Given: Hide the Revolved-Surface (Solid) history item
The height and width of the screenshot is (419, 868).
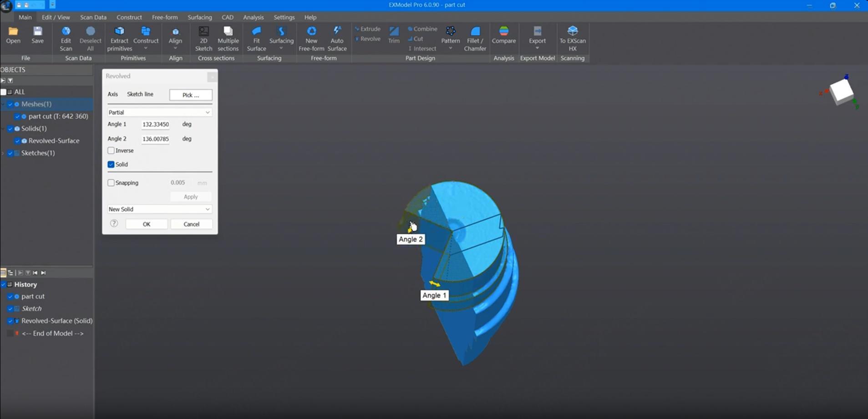Looking at the screenshot, I should click(x=10, y=321).
